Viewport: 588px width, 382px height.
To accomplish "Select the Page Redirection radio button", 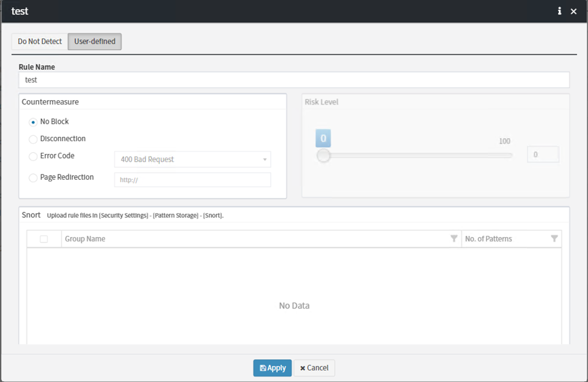I will [x=33, y=178].
